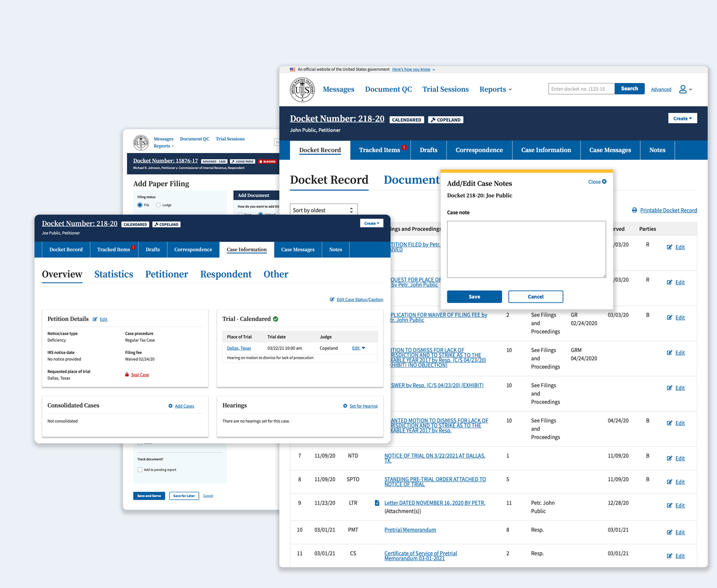
Task: Open the Trial Sessions menu
Action: [445, 89]
